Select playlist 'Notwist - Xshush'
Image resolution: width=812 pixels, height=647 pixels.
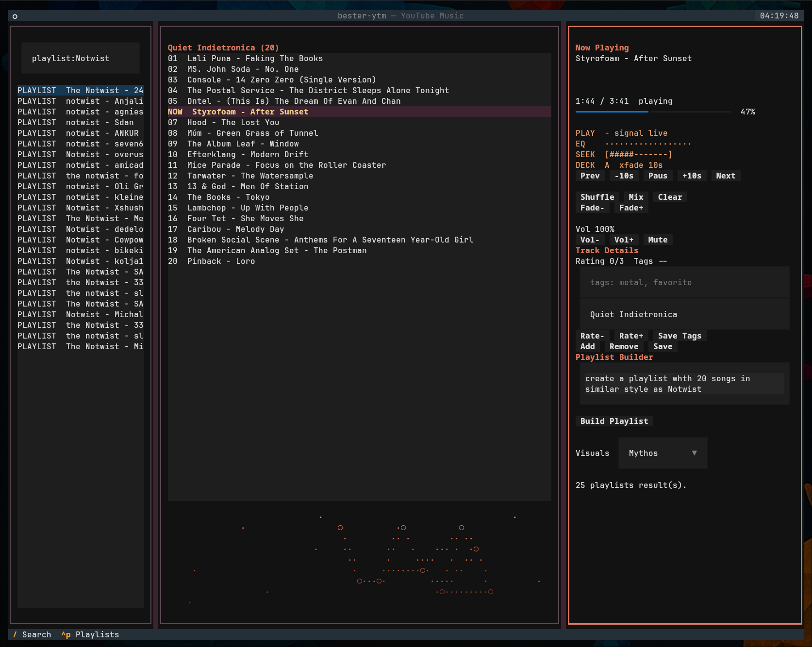point(81,208)
